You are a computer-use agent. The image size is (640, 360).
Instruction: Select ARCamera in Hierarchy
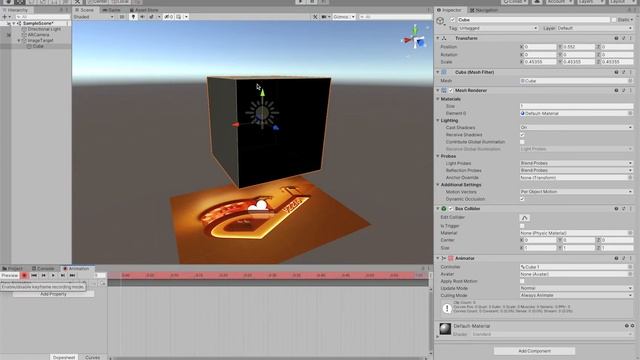click(x=38, y=35)
